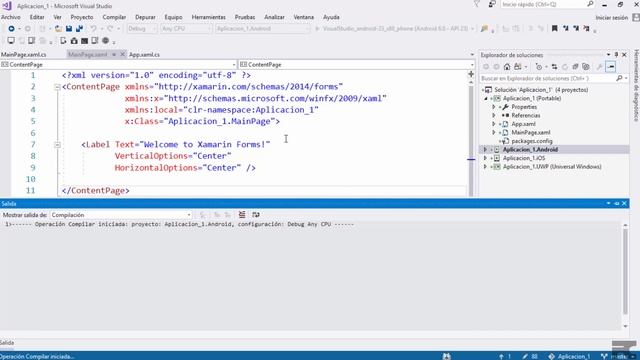Select Referencias in Solution Explorer
Image resolution: width=640 pixels, height=360 pixels.
[526, 116]
